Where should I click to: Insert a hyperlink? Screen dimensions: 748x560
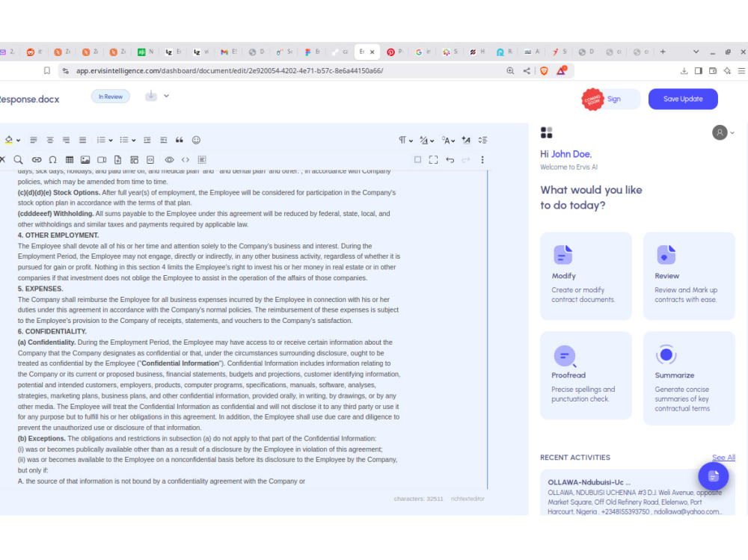(x=36, y=160)
